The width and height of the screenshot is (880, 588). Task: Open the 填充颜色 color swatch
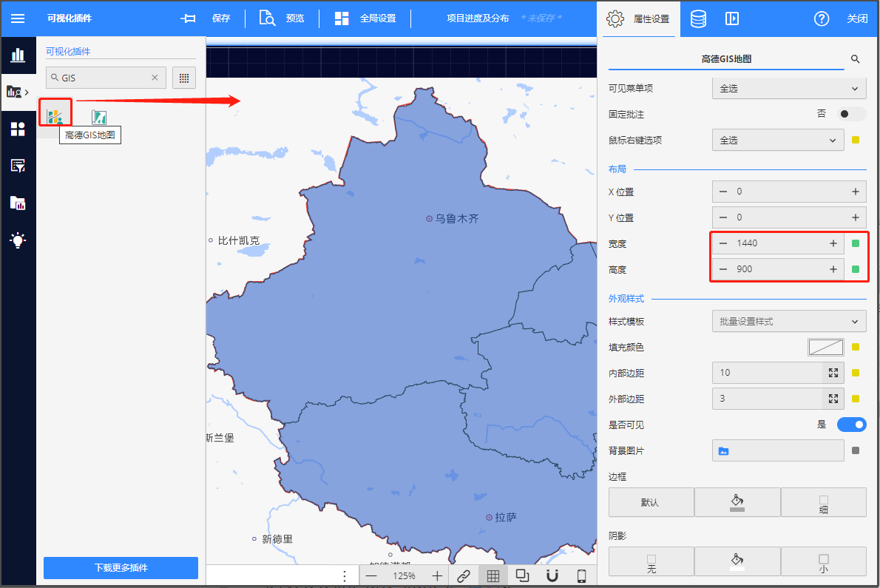click(x=825, y=347)
